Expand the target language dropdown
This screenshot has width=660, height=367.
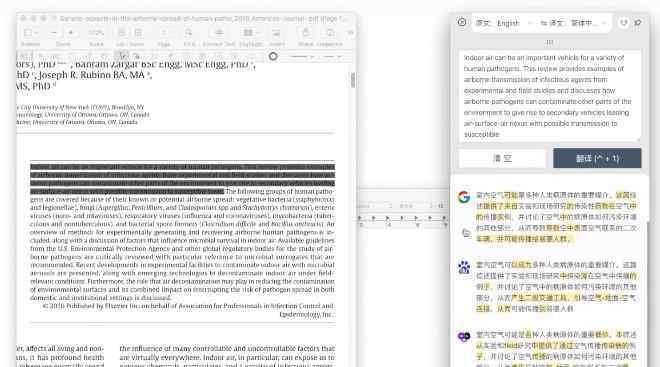tap(588, 23)
